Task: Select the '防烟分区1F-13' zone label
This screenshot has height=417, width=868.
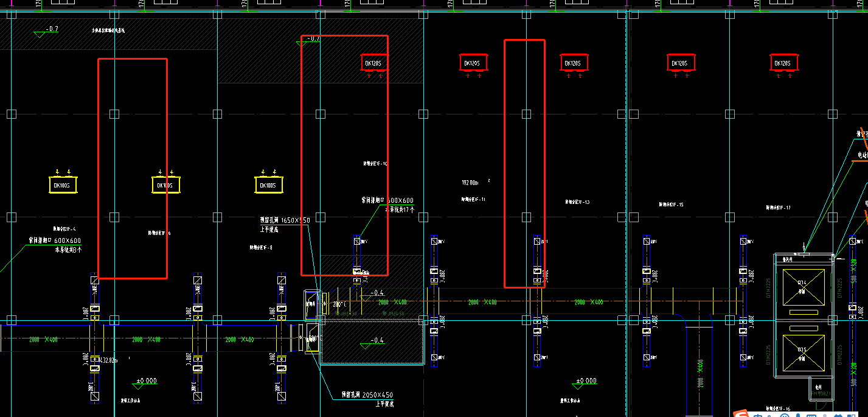Action: [577, 201]
